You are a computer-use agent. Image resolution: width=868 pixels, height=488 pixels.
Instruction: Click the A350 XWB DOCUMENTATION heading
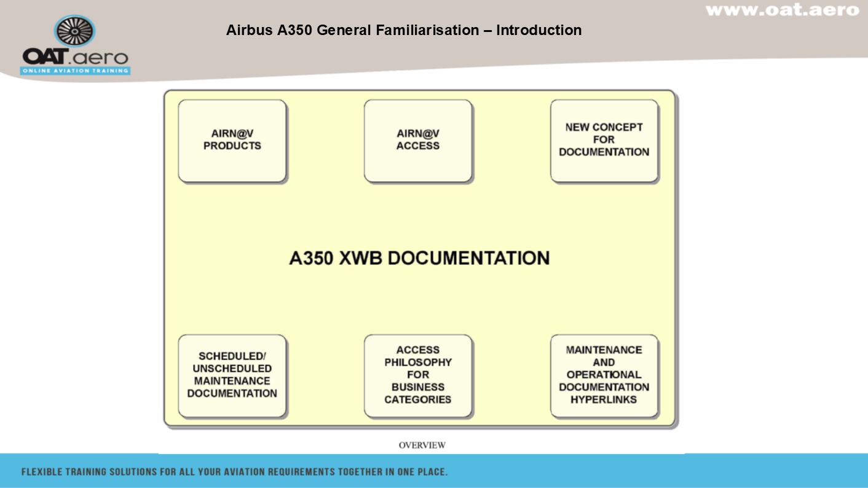click(419, 258)
